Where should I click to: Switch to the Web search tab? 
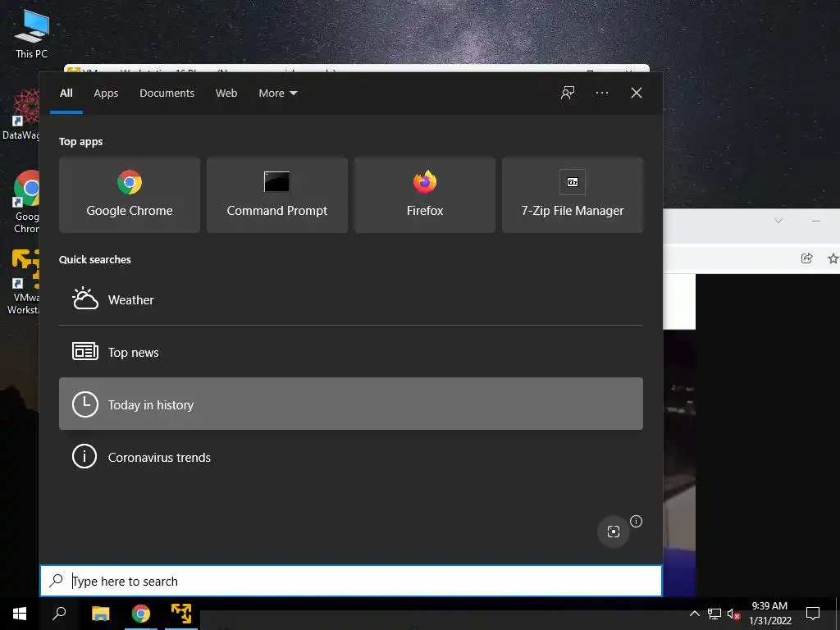click(226, 94)
